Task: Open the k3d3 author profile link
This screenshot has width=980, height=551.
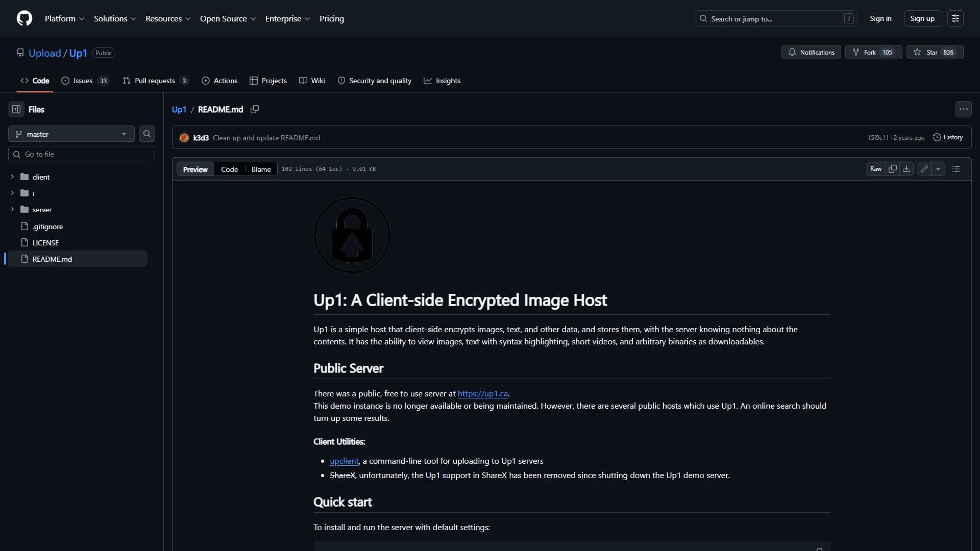Action: tap(201, 138)
